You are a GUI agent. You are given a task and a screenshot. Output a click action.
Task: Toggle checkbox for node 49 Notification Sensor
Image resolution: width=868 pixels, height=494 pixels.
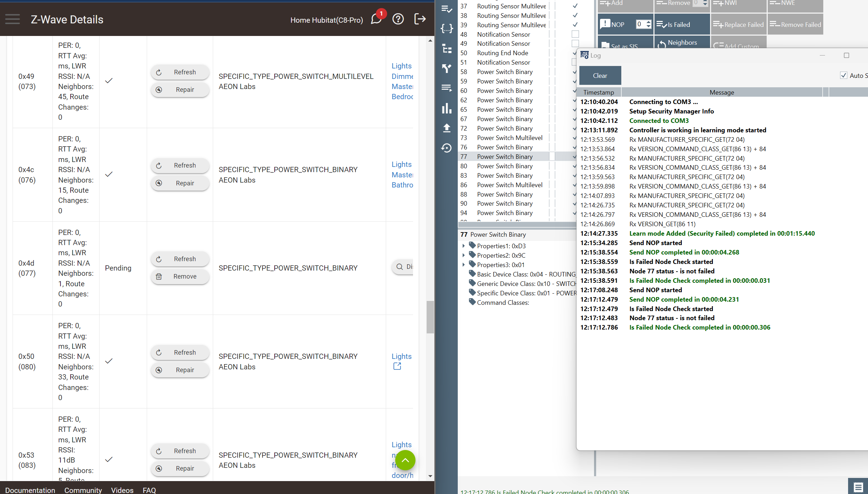point(575,44)
